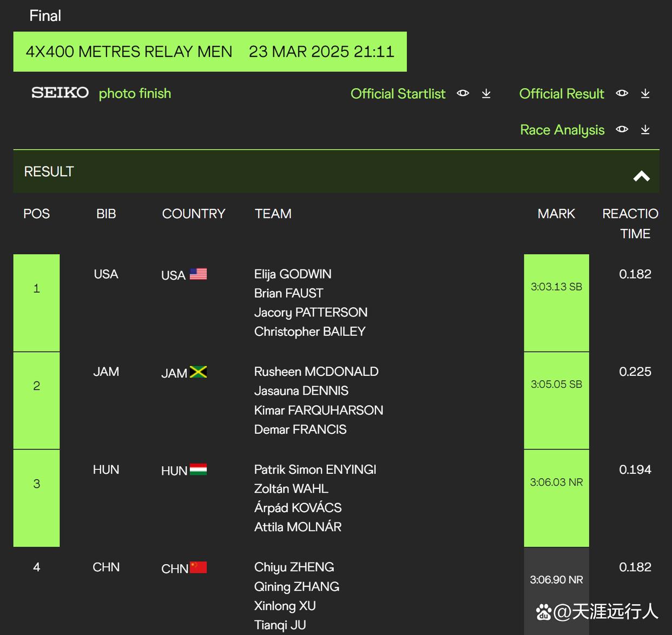Click the Jamaica flag icon

[x=198, y=372]
